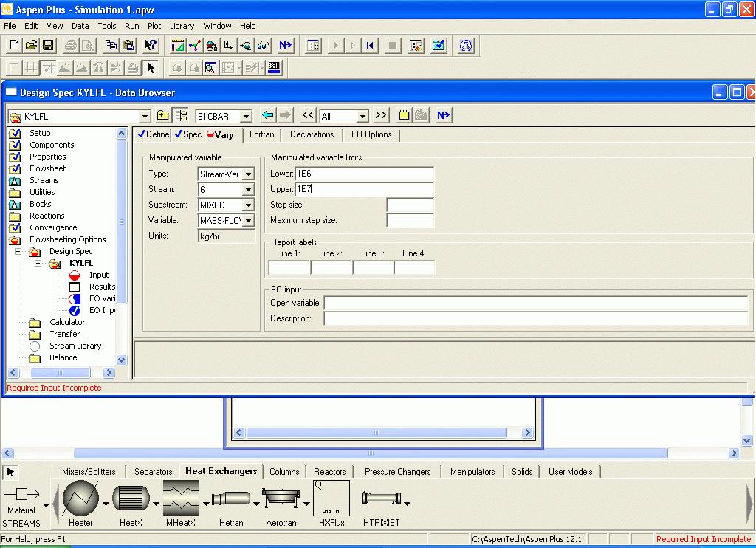
Task: Create a new file from the toolbar
Action: (x=14, y=45)
